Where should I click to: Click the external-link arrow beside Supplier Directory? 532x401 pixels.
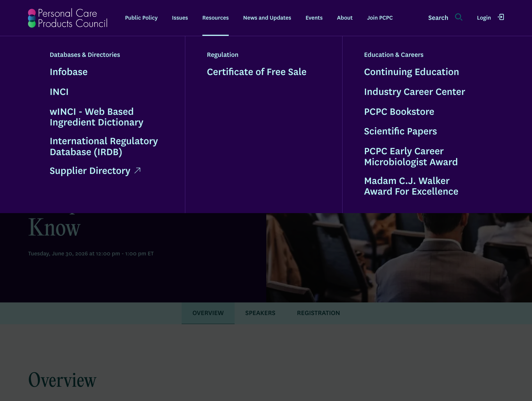pyautogui.click(x=137, y=171)
